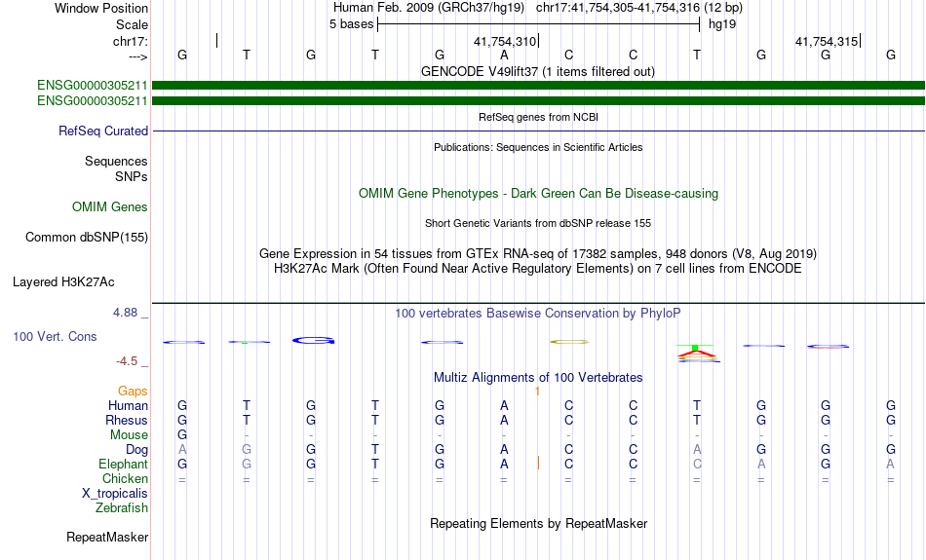Viewport: 926px width, 560px height.
Task: Click the Common dbSNP(155) track label
Action: click(86, 238)
